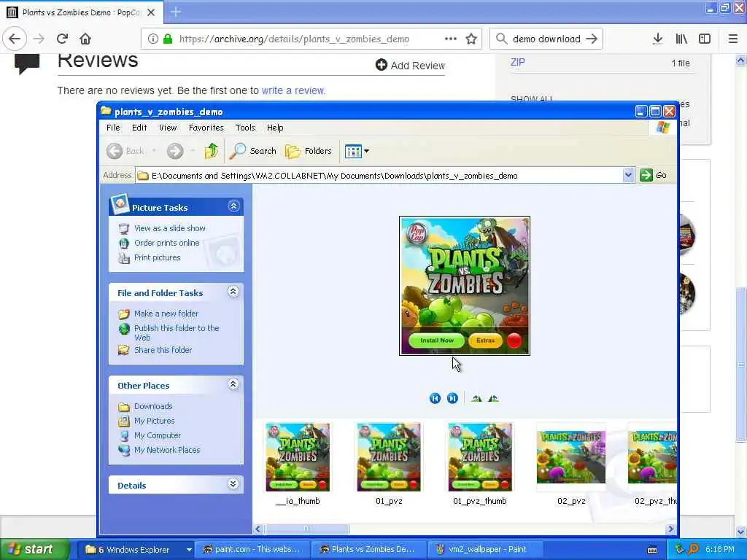
Task: Submit search with the arrow button
Action: pos(592,39)
